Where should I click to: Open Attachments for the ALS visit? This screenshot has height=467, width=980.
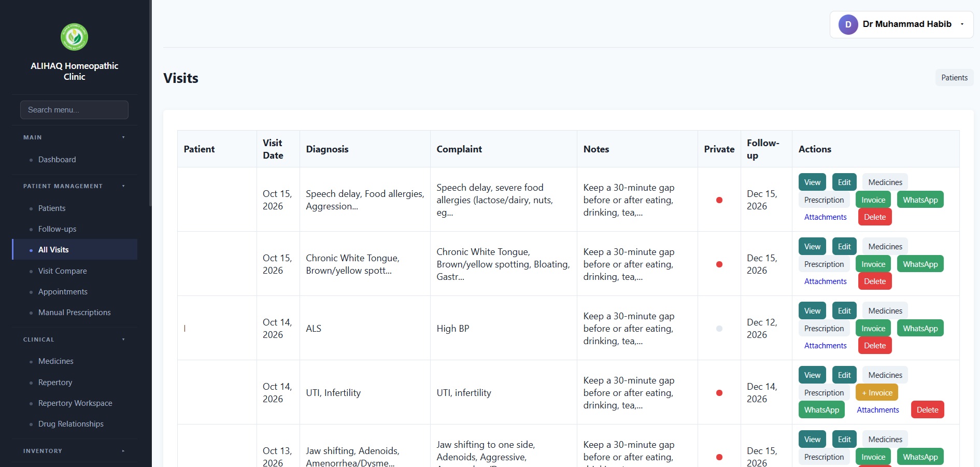(826, 346)
